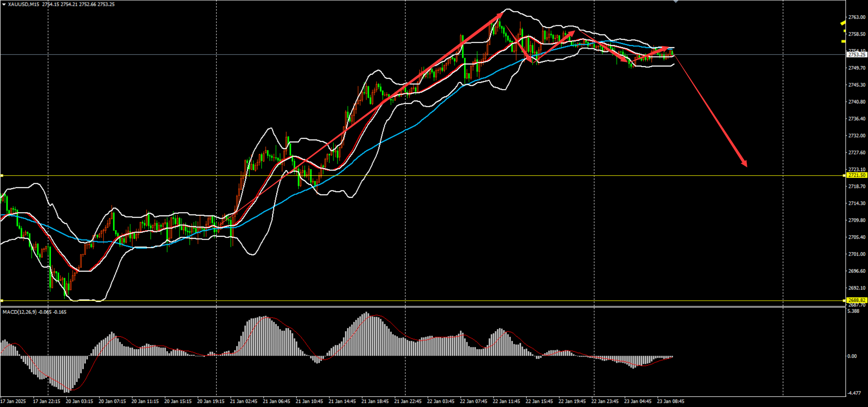Click the 2758.50 price scale value
This screenshot has height=407, width=868.
click(857, 34)
